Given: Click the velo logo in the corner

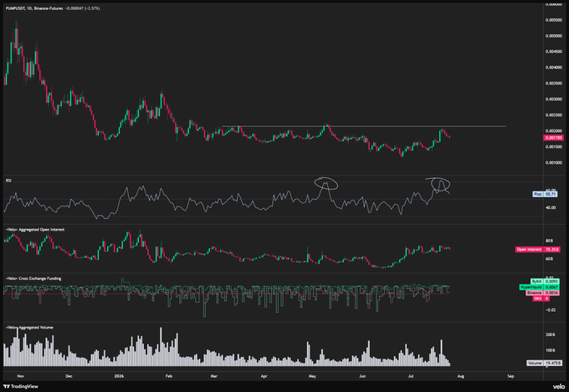Looking at the screenshot, I should [559, 386].
